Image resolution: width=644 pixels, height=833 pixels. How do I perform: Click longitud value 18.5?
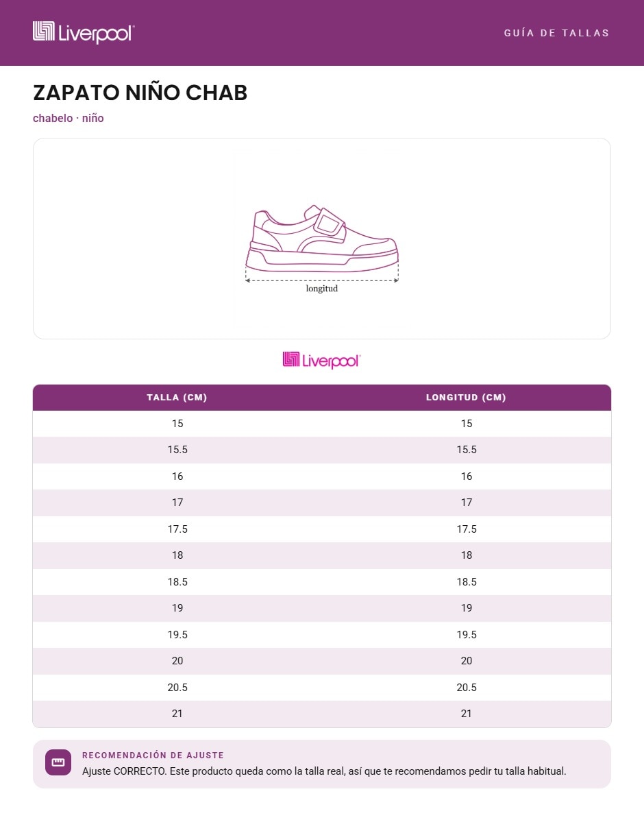467,582
